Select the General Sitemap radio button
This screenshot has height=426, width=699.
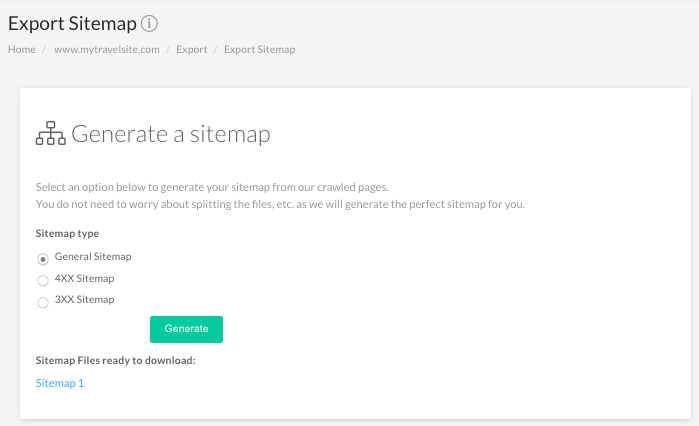click(x=43, y=259)
